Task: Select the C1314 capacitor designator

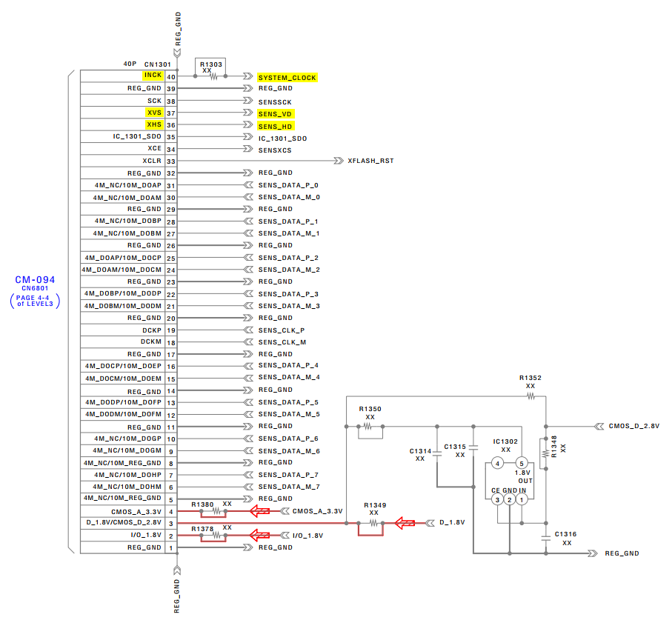Action: point(420,451)
